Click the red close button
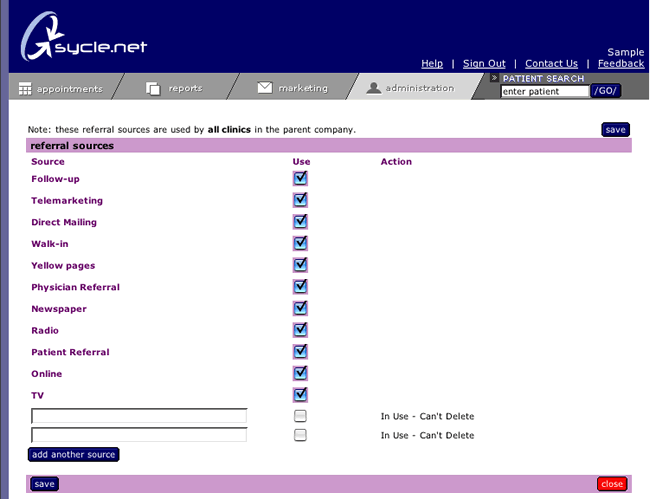650x499 pixels. [612, 484]
